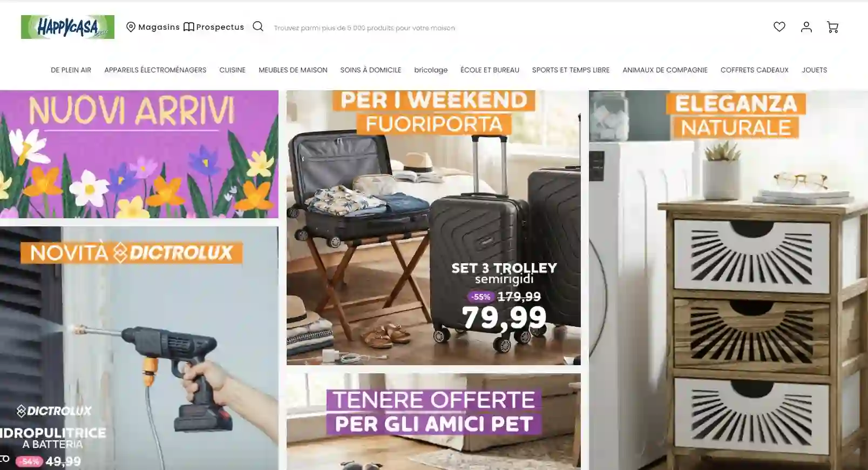Click the Prospectus booklet icon
The height and width of the screenshot is (470, 868).
(x=188, y=27)
